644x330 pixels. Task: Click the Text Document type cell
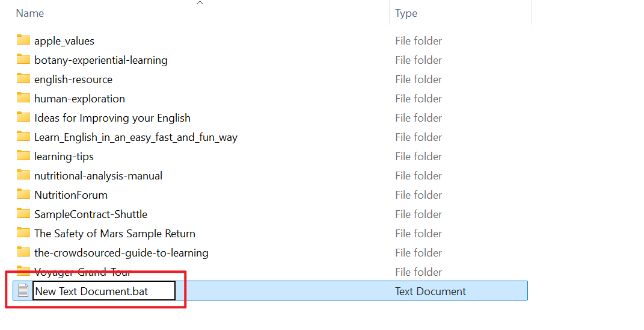point(431,291)
